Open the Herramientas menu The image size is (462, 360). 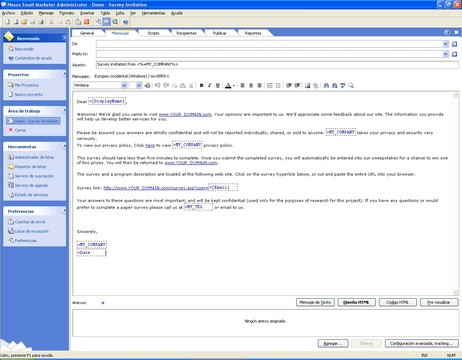click(x=153, y=13)
